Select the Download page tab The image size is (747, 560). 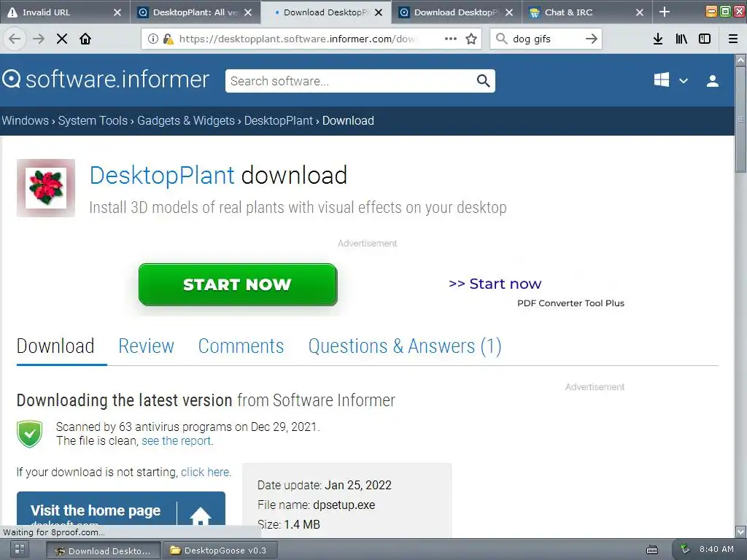[x=55, y=346]
